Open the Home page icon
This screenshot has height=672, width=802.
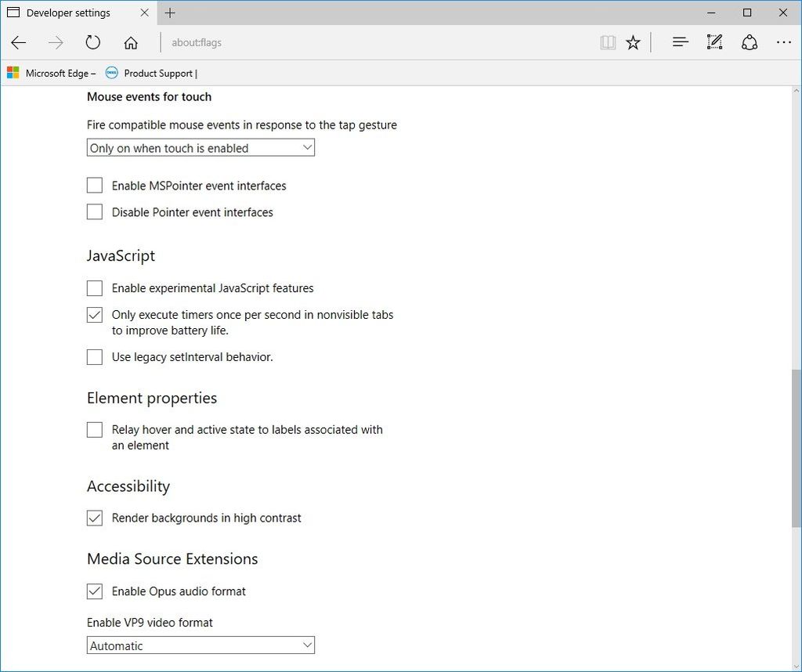pos(130,42)
